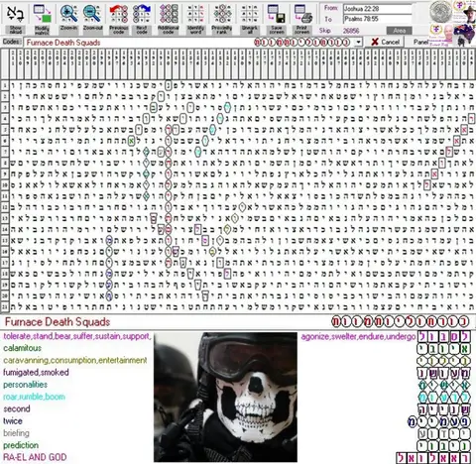The width and height of the screenshot is (476, 464).
Task: Select the Identify word tool icon
Action: pos(195,14)
